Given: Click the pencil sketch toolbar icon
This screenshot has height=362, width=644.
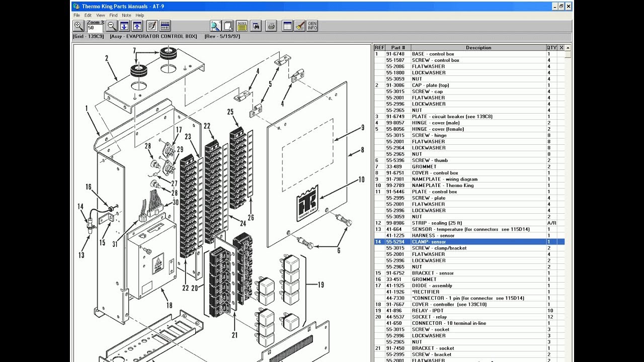Looking at the screenshot, I should pos(152,26).
